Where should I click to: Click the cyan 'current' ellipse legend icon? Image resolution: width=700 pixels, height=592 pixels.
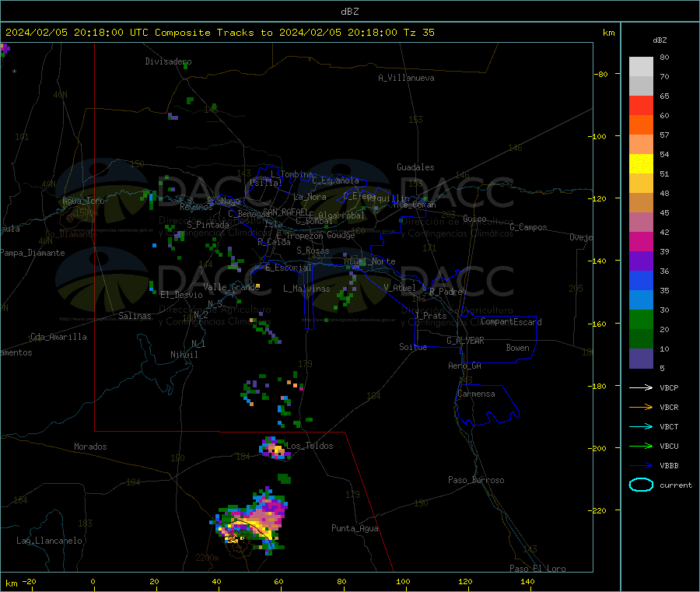(x=641, y=485)
